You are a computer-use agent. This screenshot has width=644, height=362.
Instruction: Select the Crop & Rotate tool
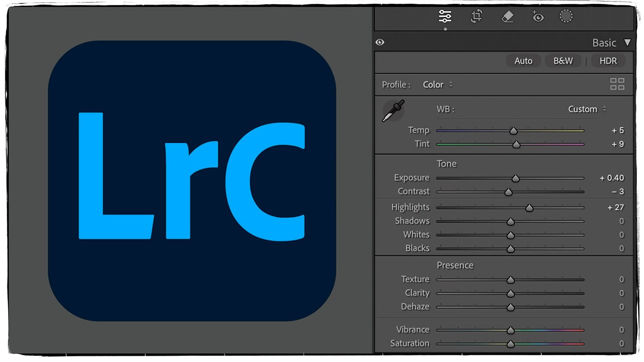click(x=476, y=16)
